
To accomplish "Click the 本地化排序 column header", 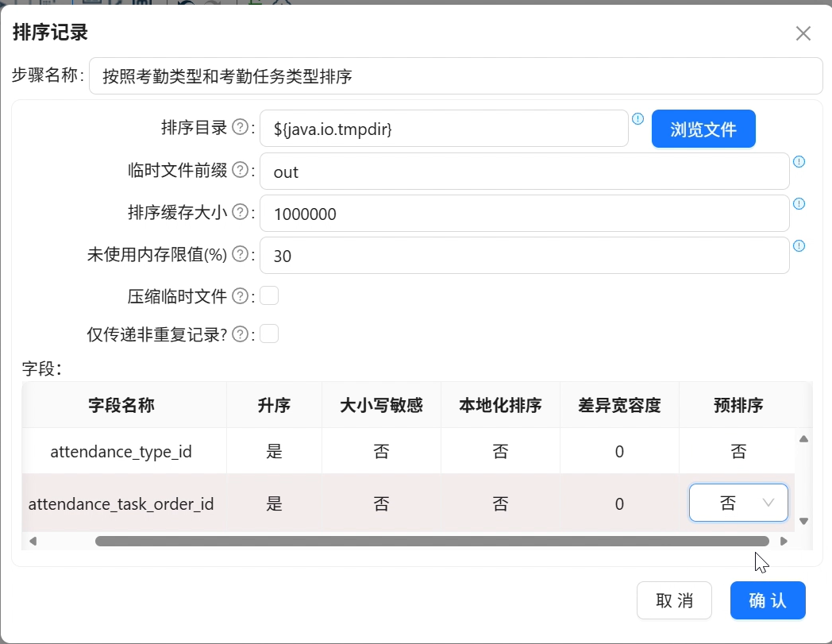I will click(x=500, y=405).
